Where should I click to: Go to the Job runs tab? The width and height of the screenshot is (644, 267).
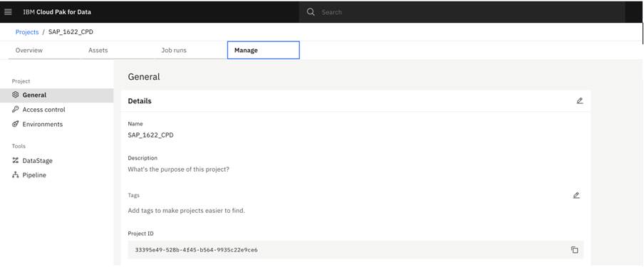[x=191, y=50]
